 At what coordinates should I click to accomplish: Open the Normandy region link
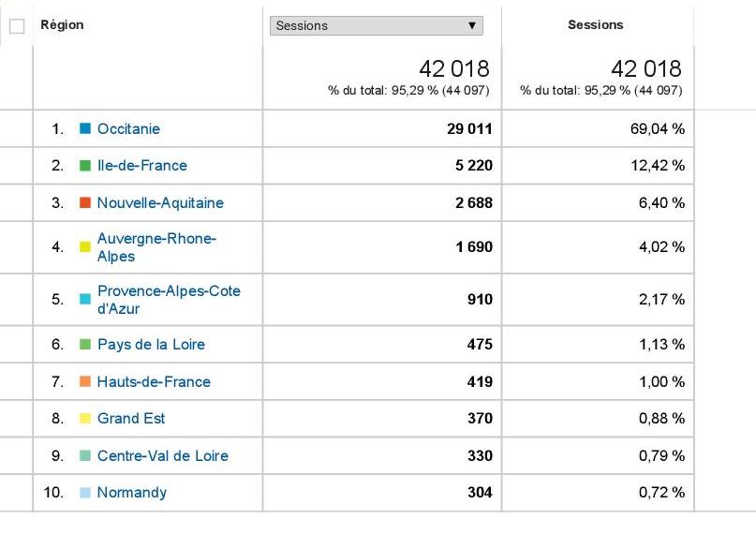[131, 493]
